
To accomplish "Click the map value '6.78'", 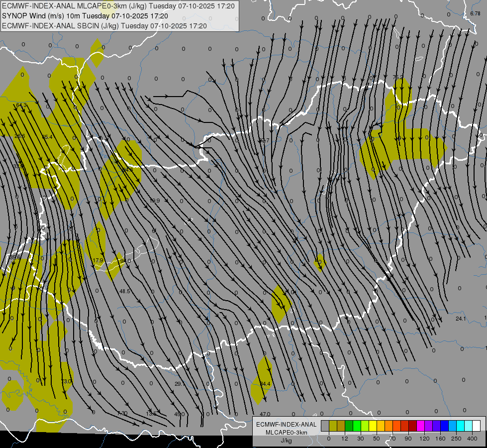I will click(x=475, y=13).
